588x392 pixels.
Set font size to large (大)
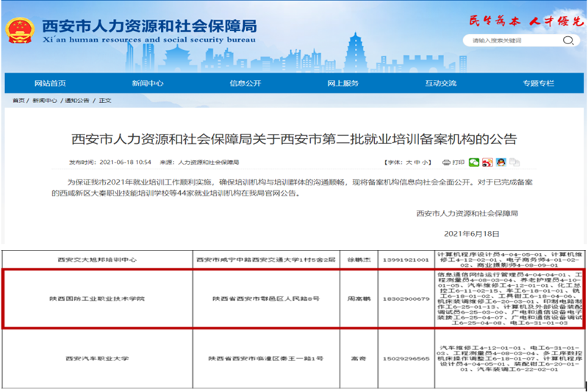(407, 162)
